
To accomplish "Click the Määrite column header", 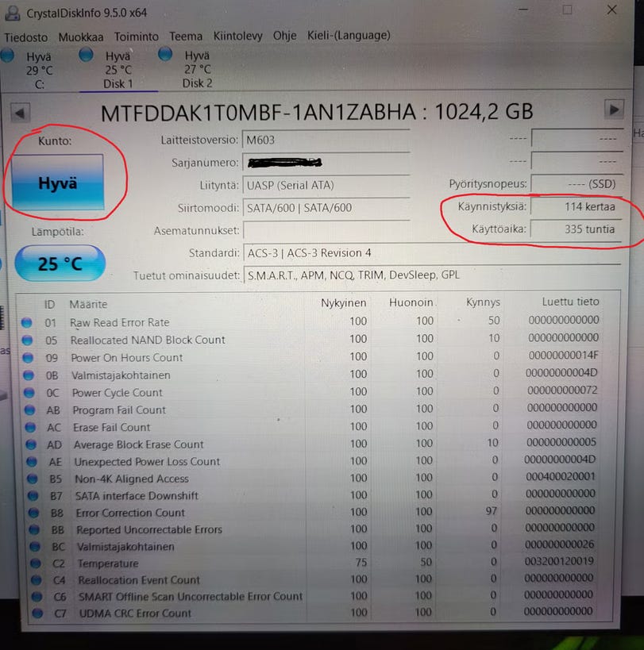I will pos(88,304).
